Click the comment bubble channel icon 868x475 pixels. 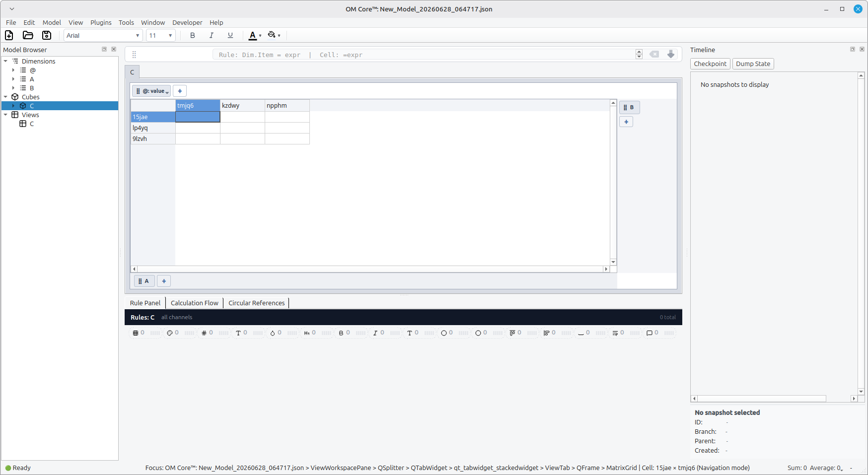coord(650,333)
